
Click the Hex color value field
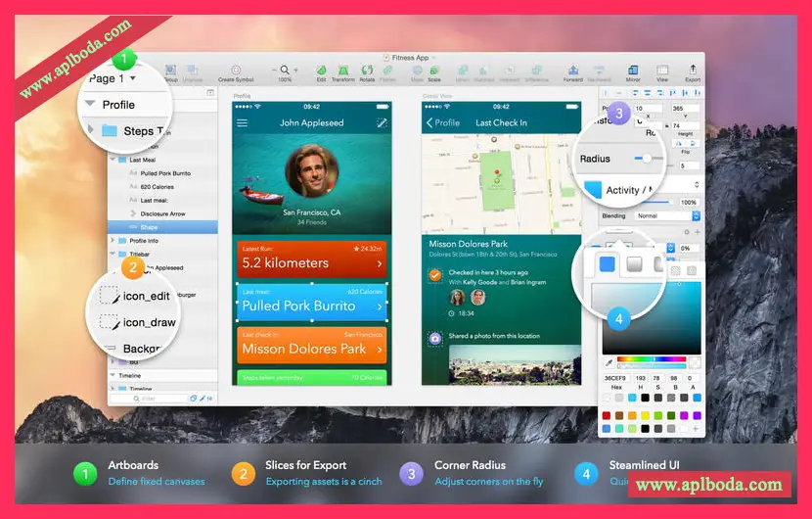pos(616,377)
